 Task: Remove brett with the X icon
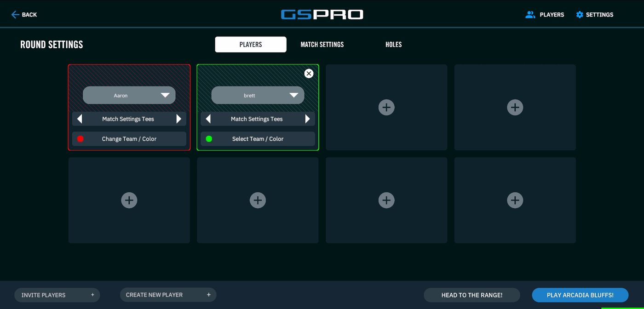point(309,74)
